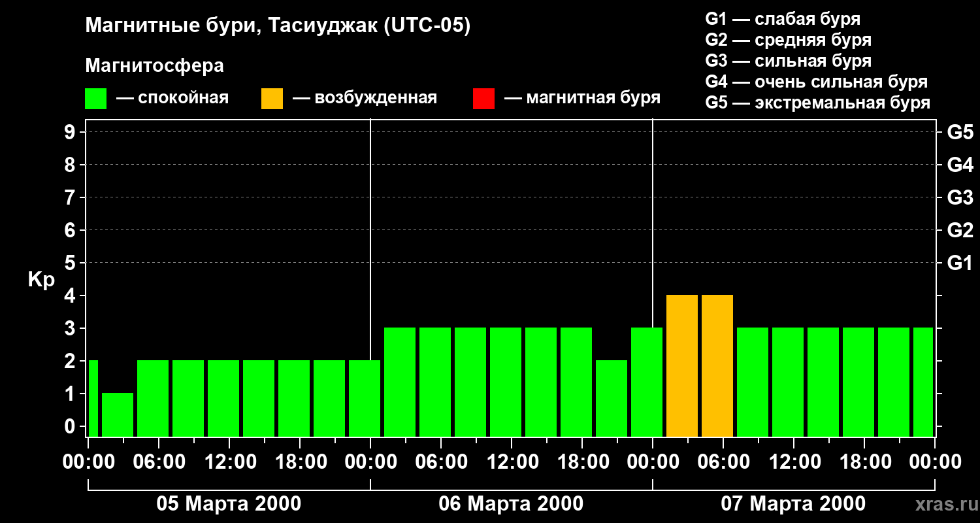This screenshot has width=980, height=523.
Task: Click the orange 'возбужденная' legend swatch
Action: [x=272, y=99]
